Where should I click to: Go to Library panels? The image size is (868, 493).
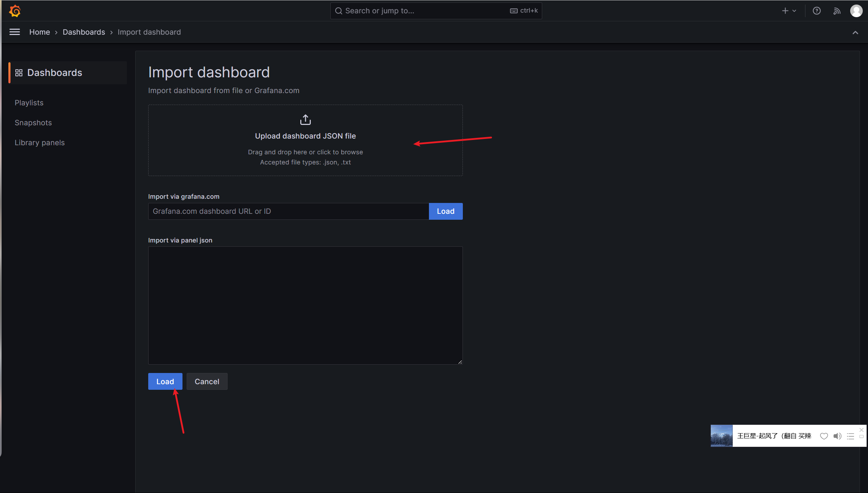click(40, 143)
